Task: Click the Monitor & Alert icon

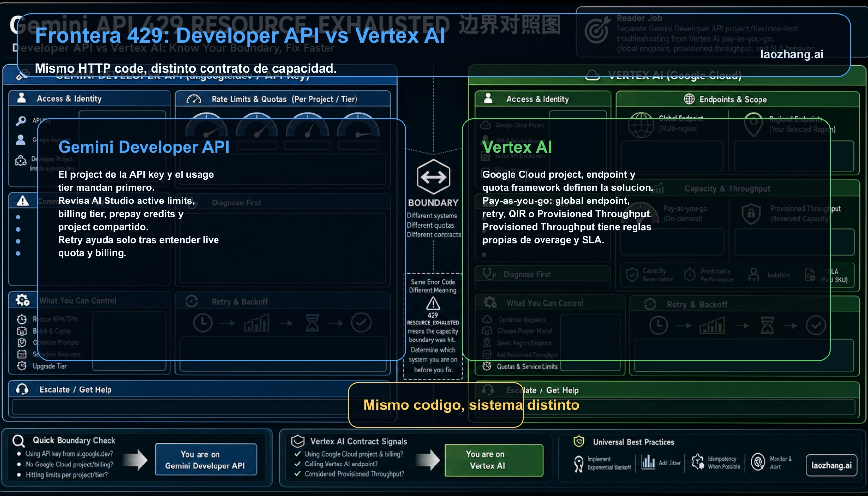Action: [x=758, y=462]
